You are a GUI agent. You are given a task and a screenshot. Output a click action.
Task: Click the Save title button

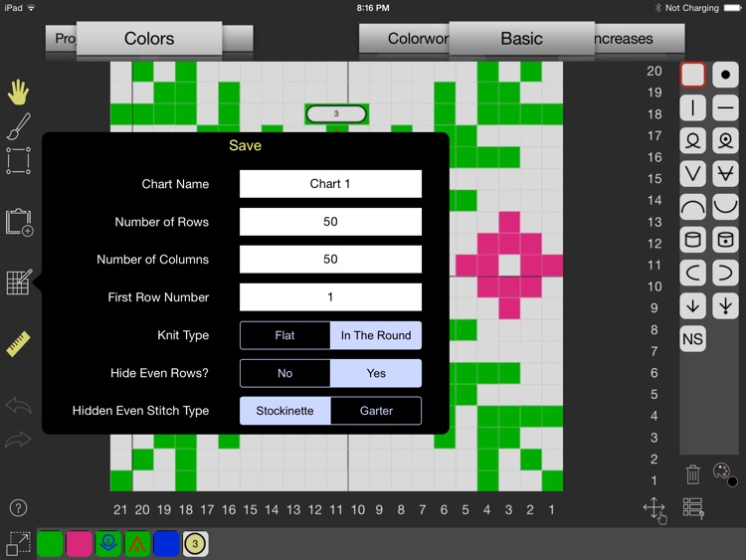tap(245, 145)
